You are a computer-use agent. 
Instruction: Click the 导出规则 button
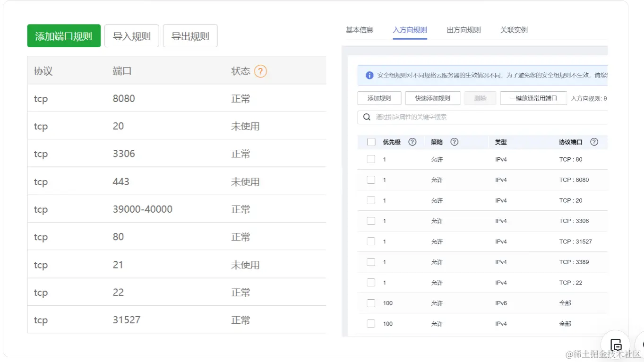[x=190, y=36]
